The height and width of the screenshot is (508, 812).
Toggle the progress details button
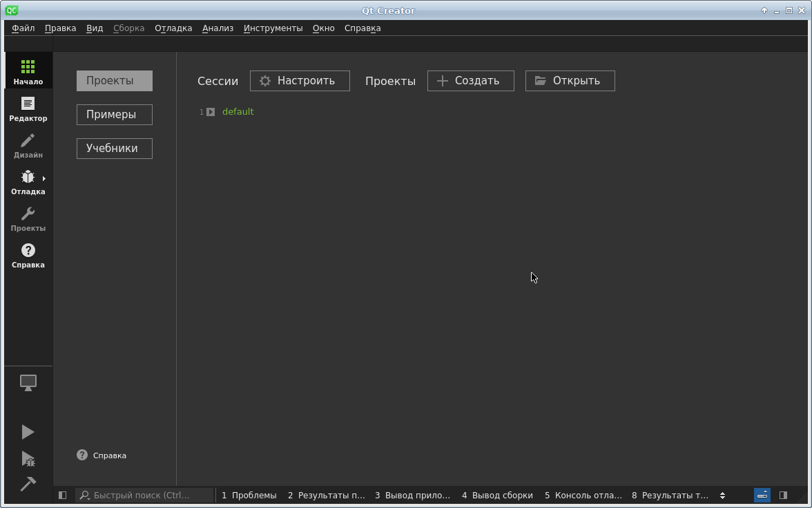coord(762,495)
